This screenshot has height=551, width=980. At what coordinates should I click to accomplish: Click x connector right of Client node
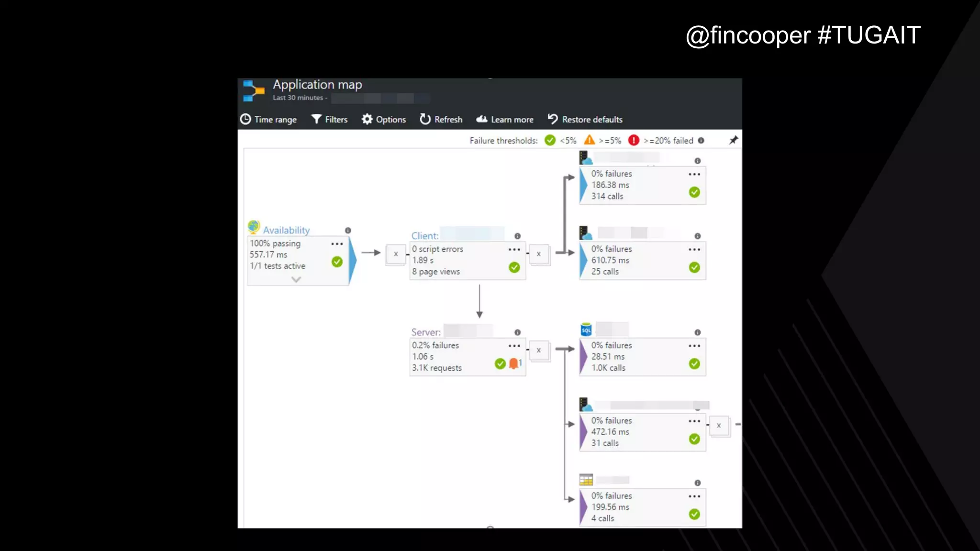[539, 254]
